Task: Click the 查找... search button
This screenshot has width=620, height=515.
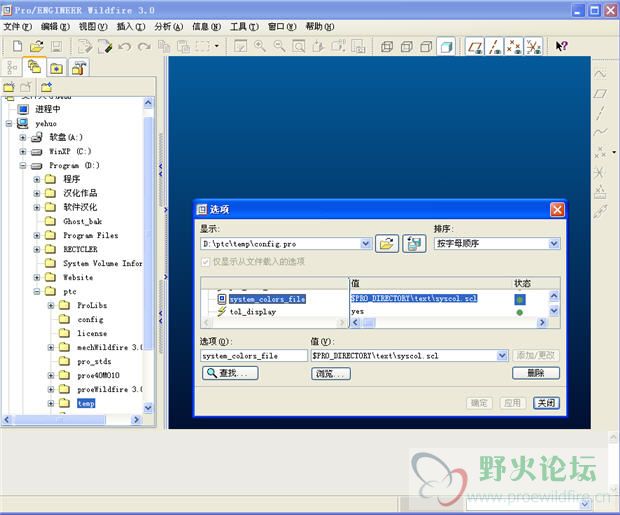Action: (x=230, y=373)
